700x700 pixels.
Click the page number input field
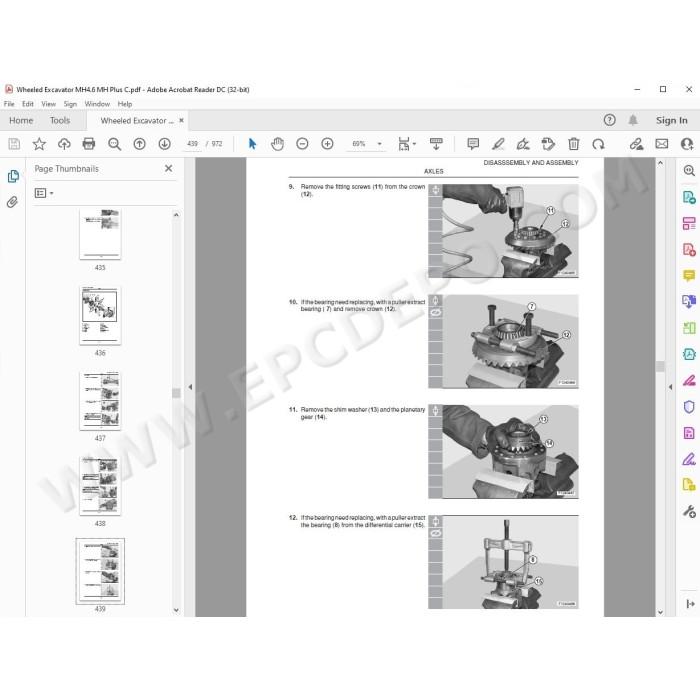(192, 144)
